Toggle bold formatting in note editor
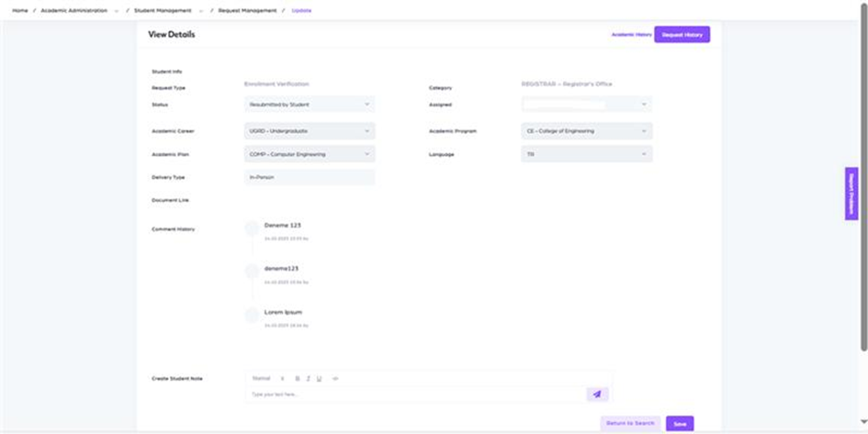Image resolution: width=868 pixels, height=434 pixels. pos(298,378)
